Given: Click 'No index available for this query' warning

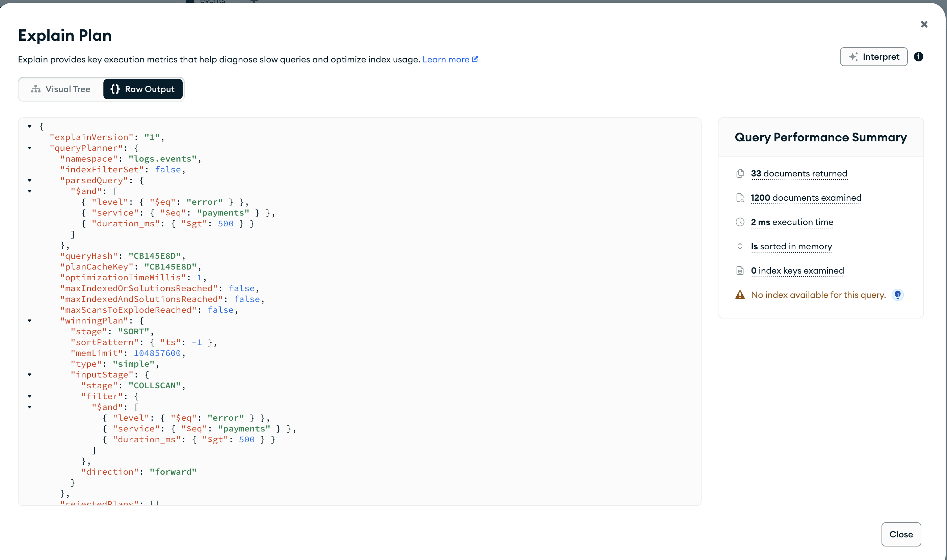Looking at the screenshot, I should 818,295.
